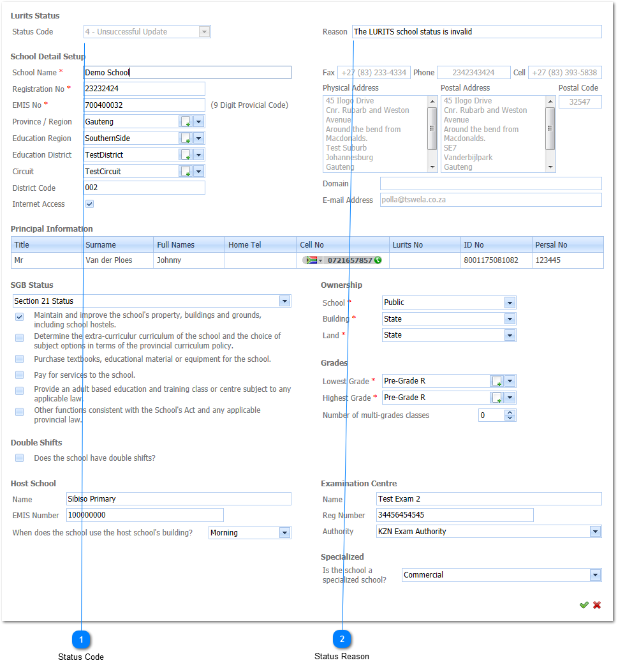618x672 pixels.
Task: Click the Phone number field 2342343424
Action: (x=474, y=72)
